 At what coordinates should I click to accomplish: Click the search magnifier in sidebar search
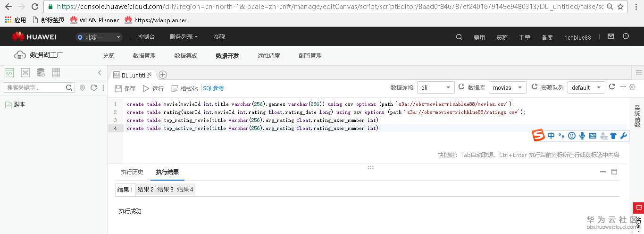pyautogui.click(x=69, y=87)
